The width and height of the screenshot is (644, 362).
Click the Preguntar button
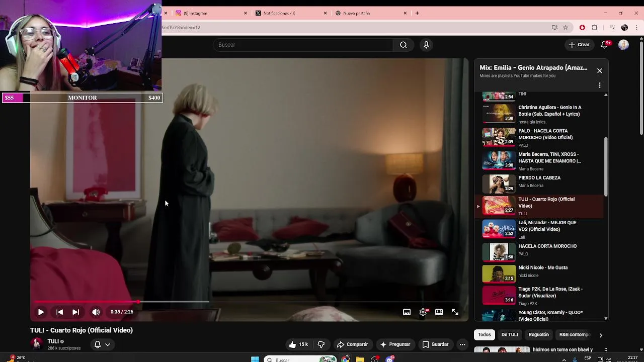(x=395, y=344)
